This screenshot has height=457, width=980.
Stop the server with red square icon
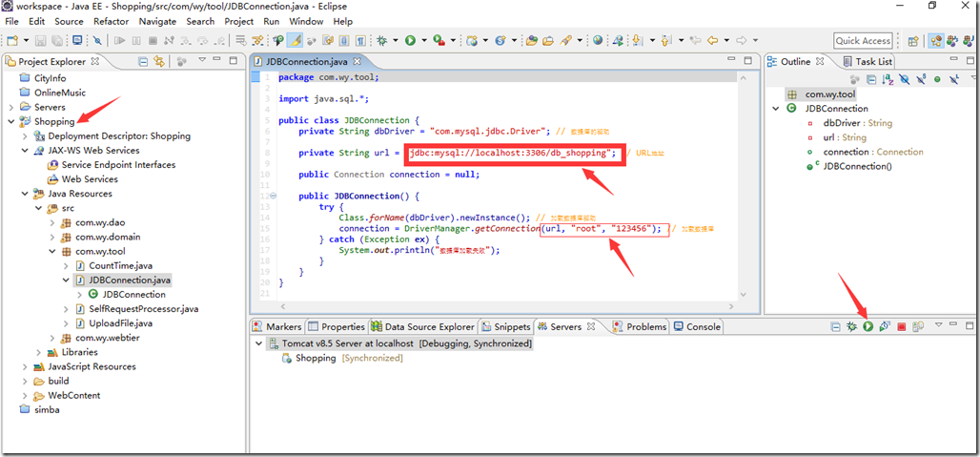click(x=901, y=326)
